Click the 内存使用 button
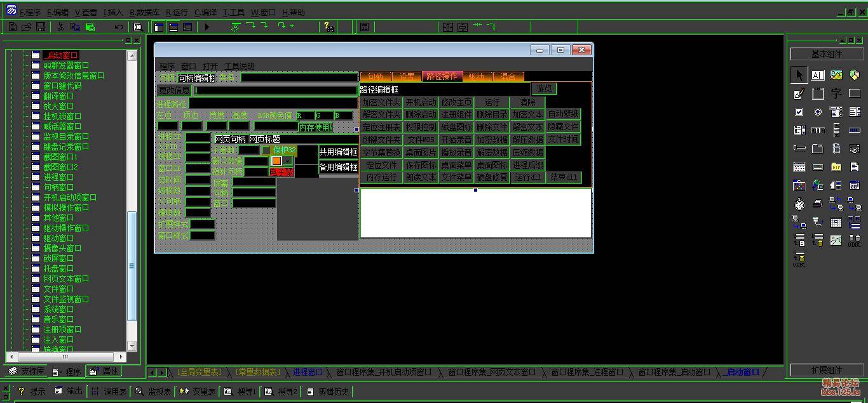Viewport: 868px width, 403px height. point(316,127)
